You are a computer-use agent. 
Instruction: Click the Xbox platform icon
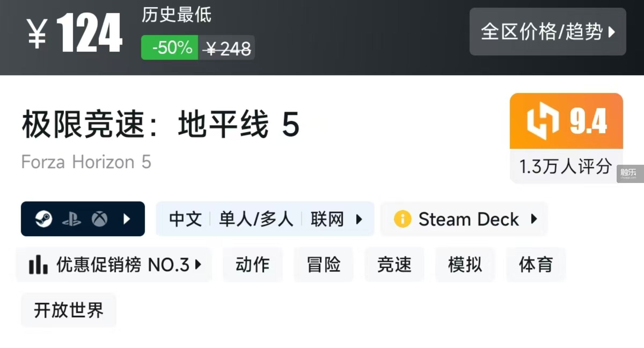click(100, 219)
